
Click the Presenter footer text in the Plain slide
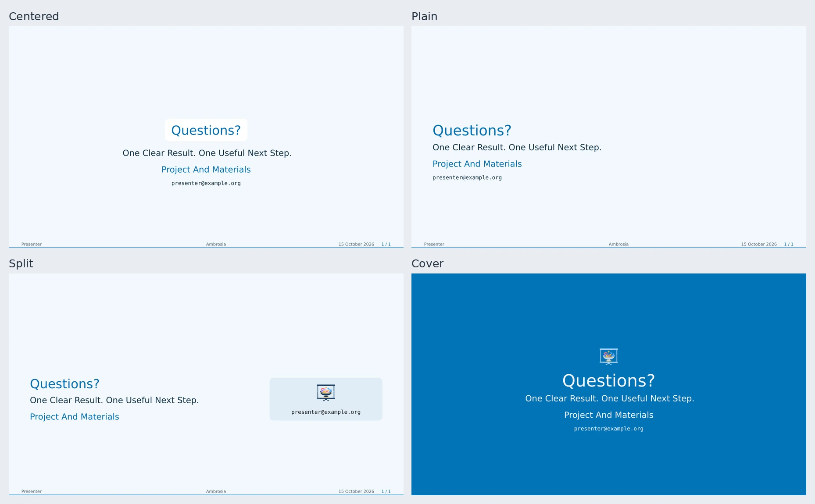click(x=434, y=244)
